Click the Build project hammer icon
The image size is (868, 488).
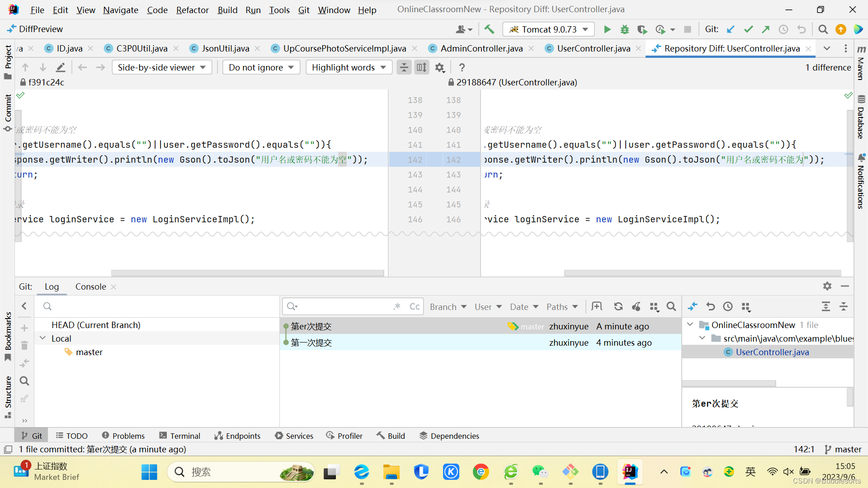tap(489, 29)
